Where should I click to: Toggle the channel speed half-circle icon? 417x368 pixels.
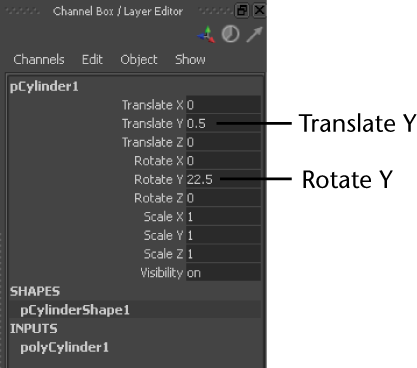(x=231, y=34)
